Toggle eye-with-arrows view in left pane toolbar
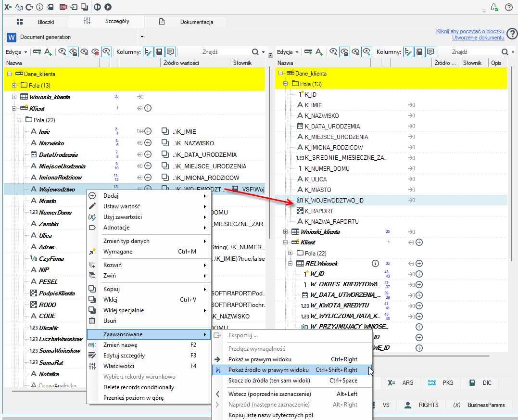518x420 pixels. [x=106, y=52]
